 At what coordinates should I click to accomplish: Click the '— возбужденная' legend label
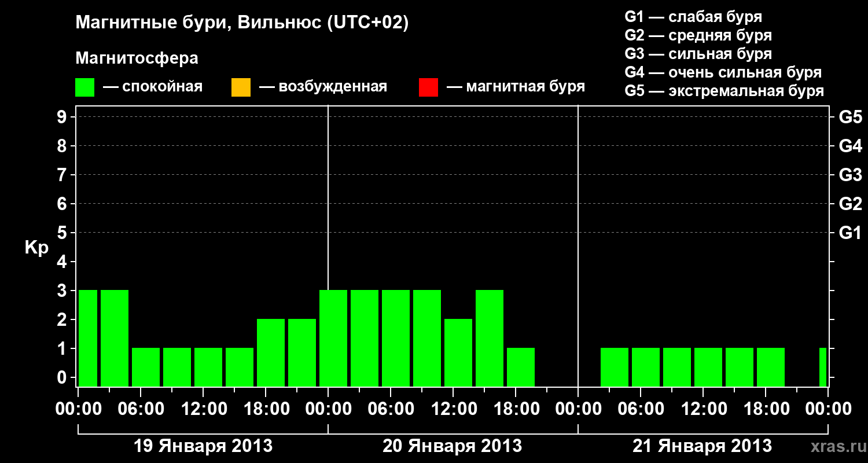323,87
